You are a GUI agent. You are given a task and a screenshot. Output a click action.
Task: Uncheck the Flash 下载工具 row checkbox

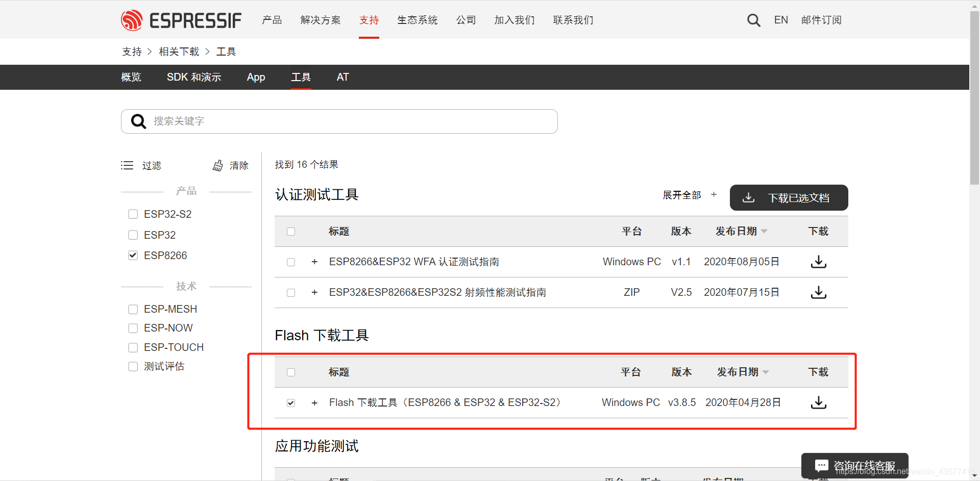point(291,403)
